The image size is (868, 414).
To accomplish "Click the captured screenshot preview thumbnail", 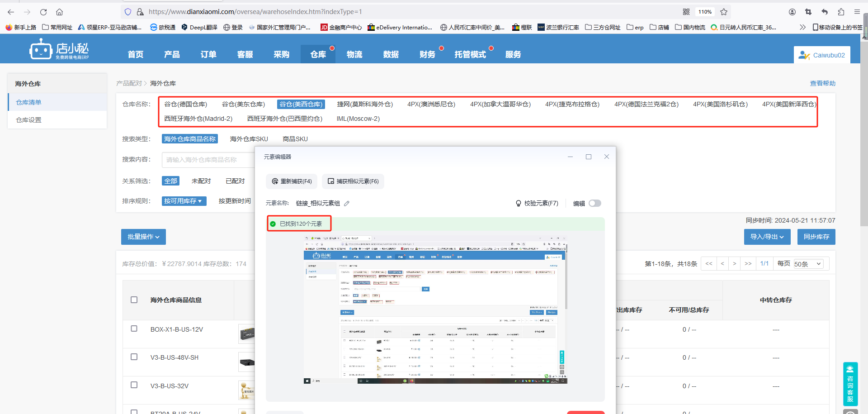I will point(435,310).
